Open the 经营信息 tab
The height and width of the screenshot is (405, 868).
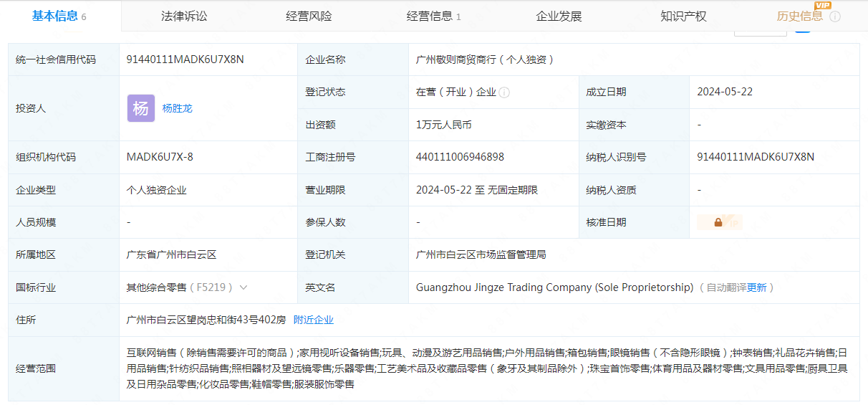(x=433, y=16)
